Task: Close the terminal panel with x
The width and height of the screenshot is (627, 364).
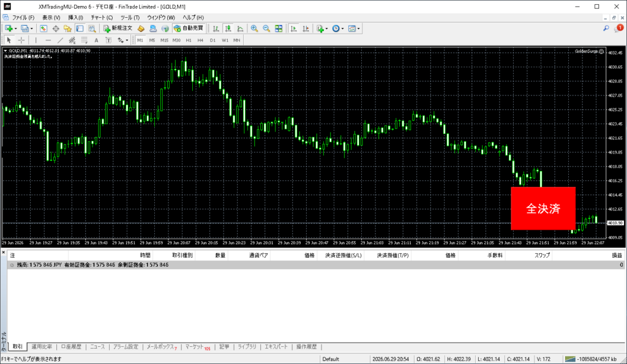Action: click(4, 251)
